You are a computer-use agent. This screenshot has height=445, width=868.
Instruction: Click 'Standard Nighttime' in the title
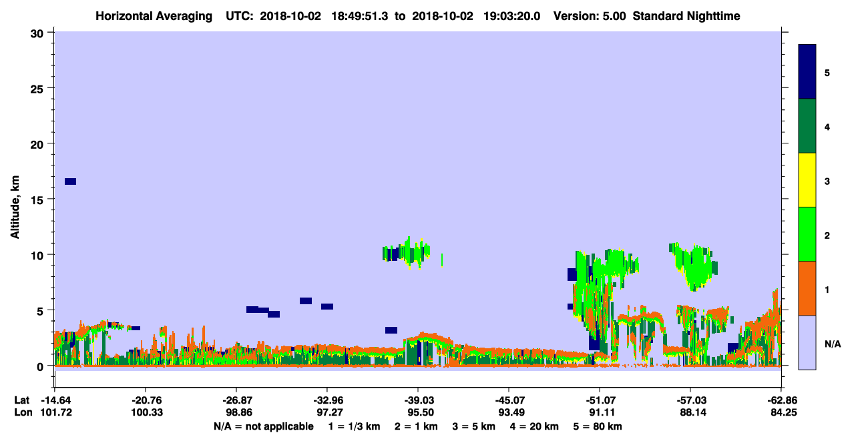[686, 16]
